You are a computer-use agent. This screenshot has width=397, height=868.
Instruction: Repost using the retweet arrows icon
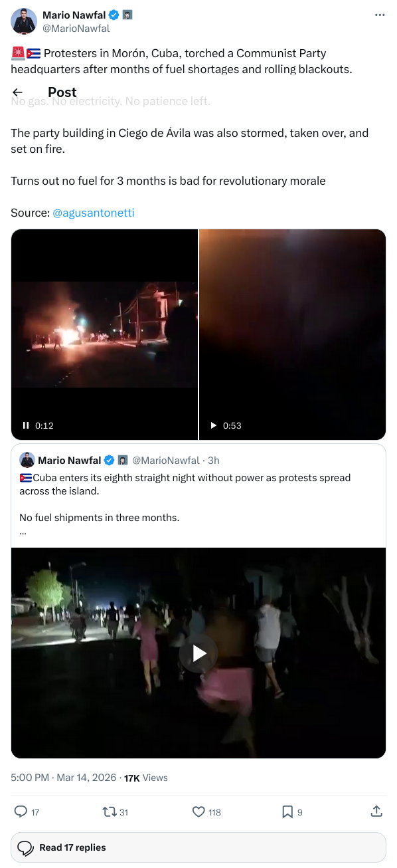point(109,812)
